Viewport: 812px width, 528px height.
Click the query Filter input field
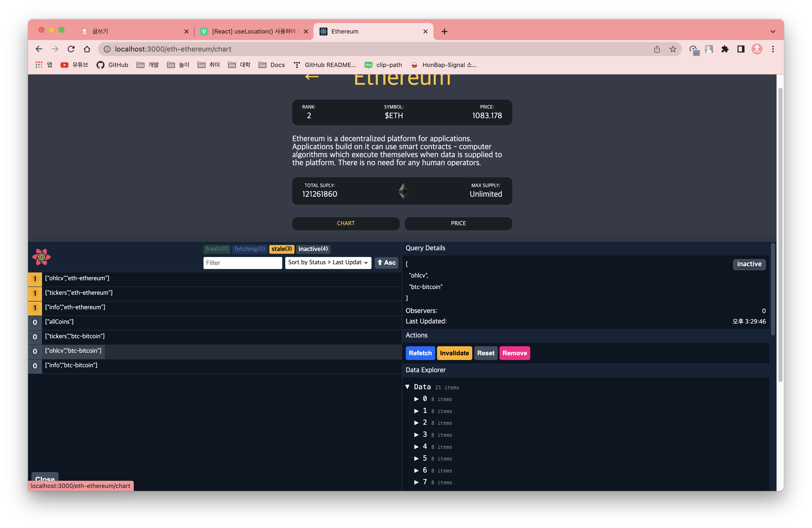pyautogui.click(x=242, y=263)
